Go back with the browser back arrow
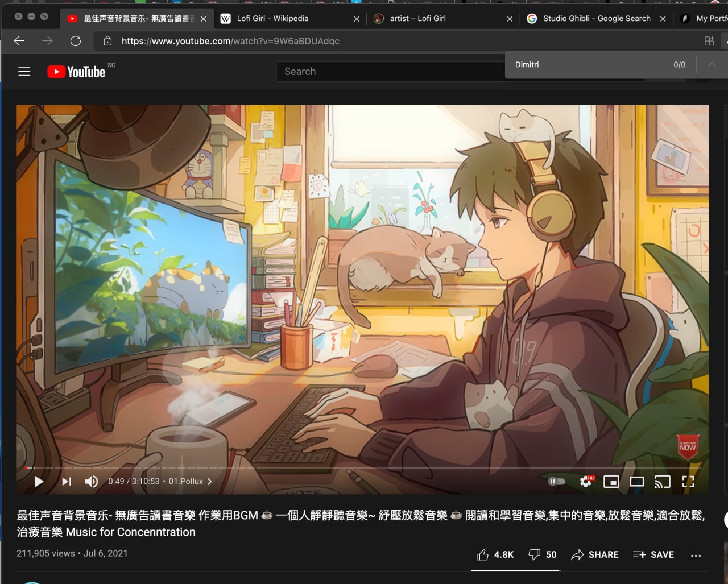This screenshot has width=728, height=584. tap(19, 41)
